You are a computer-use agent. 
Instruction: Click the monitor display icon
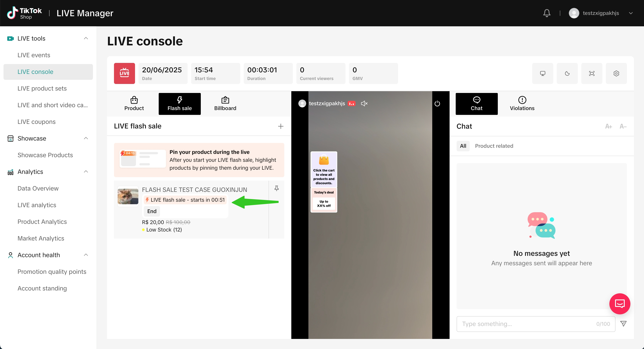(x=543, y=73)
